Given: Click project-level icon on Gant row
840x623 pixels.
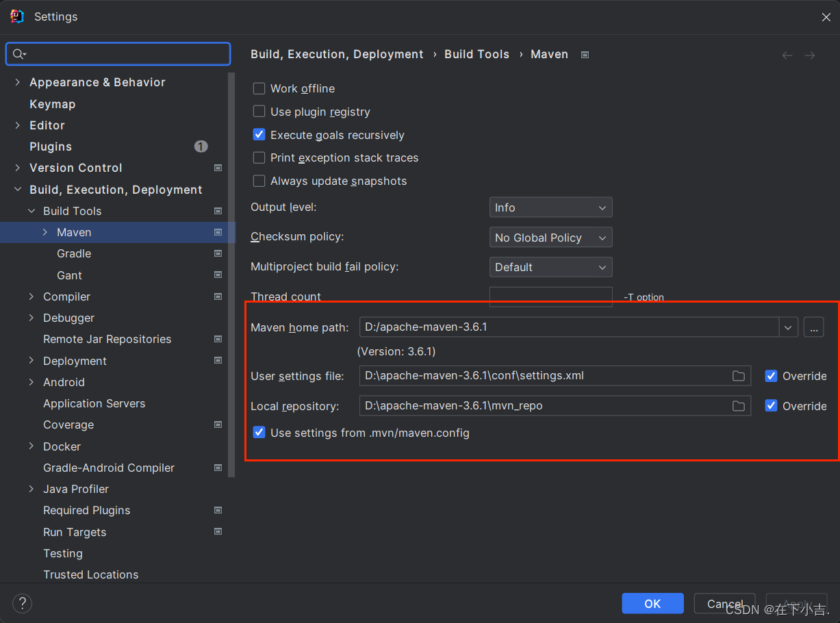Looking at the screenshot, I should click(x=218, y=275).
